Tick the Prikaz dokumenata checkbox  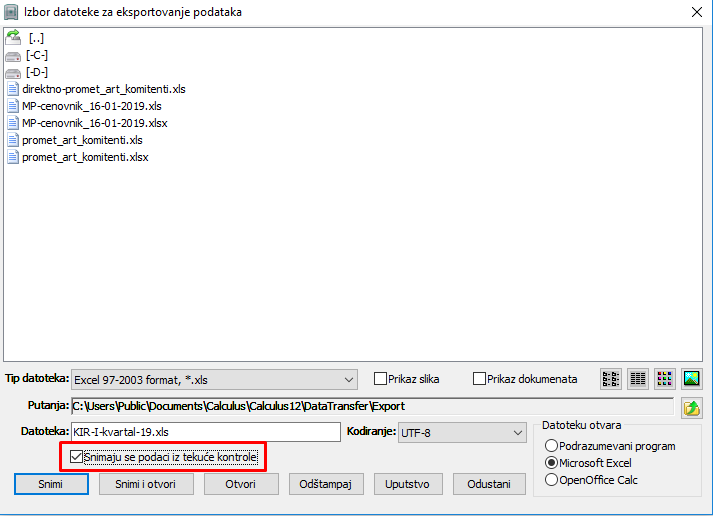click(480, 379)
